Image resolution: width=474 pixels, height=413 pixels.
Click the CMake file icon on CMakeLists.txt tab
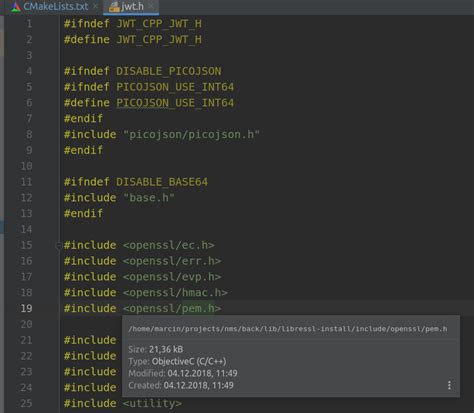16,7
